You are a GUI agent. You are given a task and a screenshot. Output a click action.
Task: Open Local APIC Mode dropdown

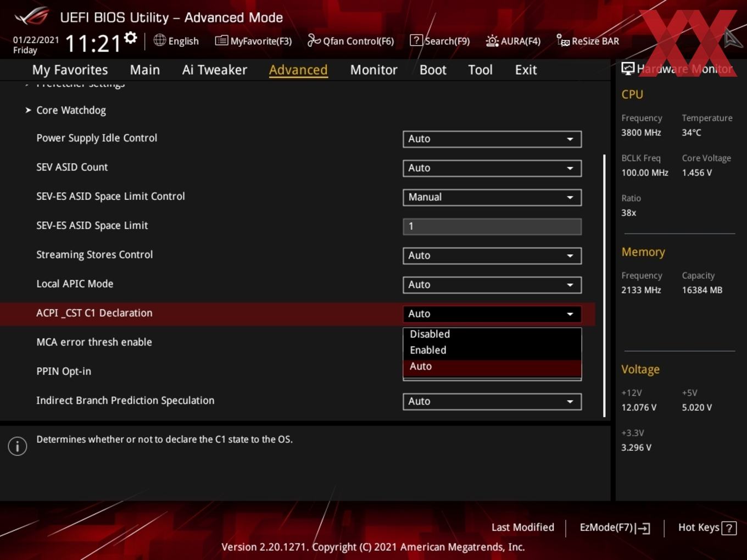click(492, 284)
